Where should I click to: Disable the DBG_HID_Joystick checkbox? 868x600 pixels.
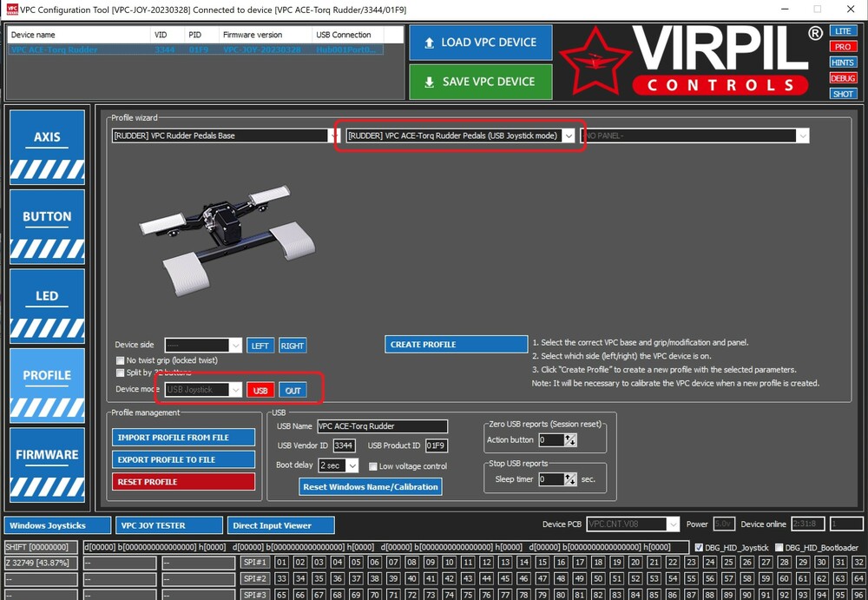pos(699,547)
